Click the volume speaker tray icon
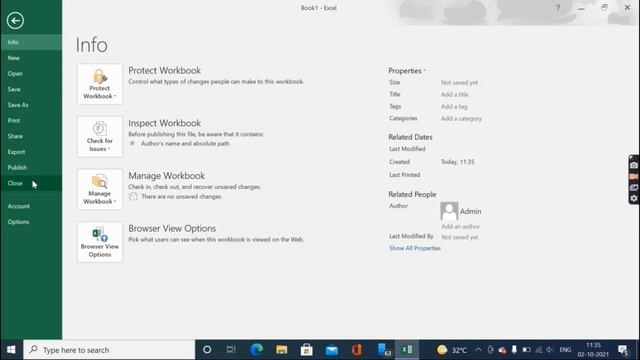The image size is (640, 360). pyautogui.click(x=550, y=350)
